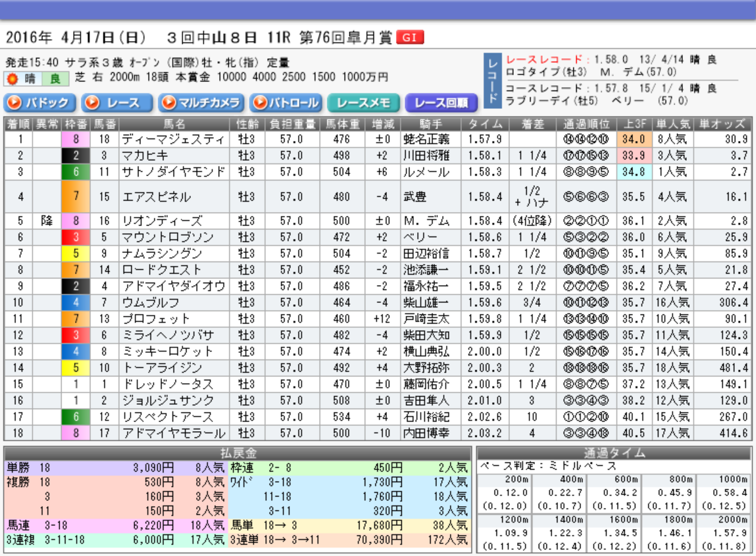Click jockey name 蛯名正義

[x=426, y=140]
